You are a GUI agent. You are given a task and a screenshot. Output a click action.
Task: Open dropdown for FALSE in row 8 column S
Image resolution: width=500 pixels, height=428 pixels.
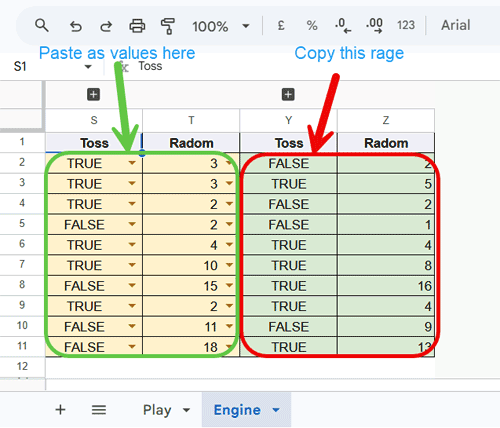point(132,285)
